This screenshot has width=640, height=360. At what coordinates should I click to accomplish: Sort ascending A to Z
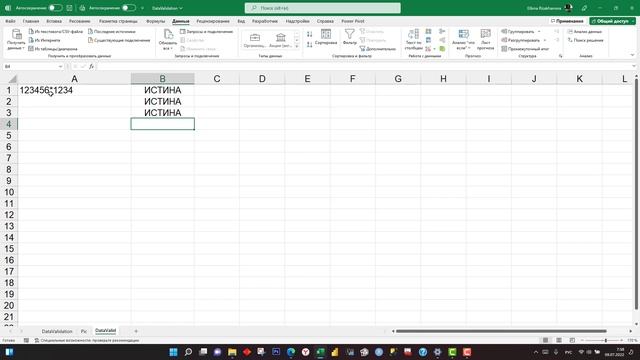click(309, 34)
